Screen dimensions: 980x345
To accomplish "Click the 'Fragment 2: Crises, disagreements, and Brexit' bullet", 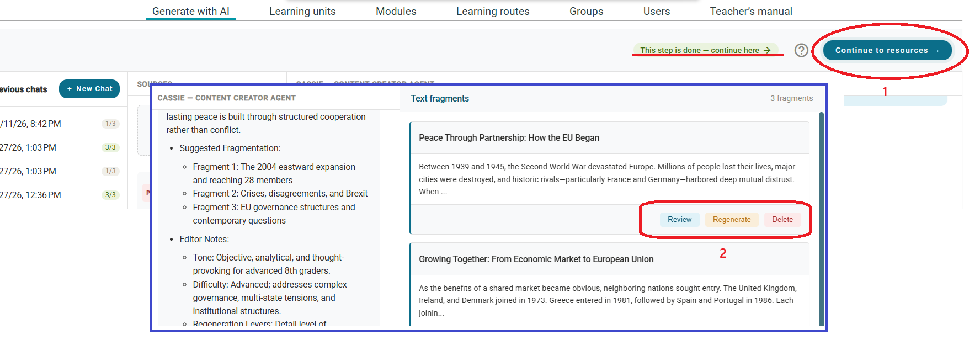I will pyautogui.click(x=280, y=194).
